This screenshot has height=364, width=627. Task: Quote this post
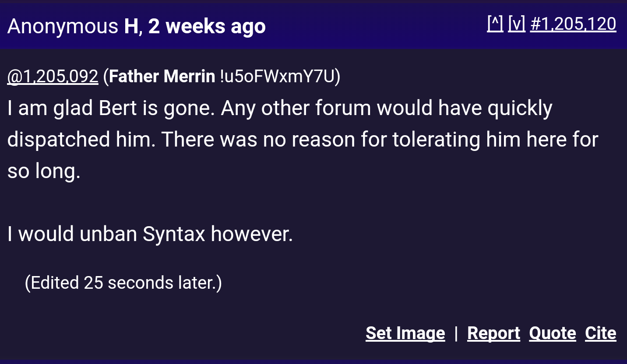point(552,333)
